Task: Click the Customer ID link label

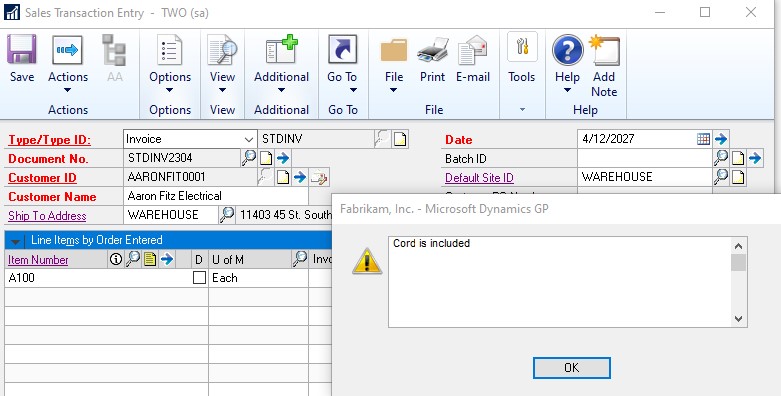Action: pyautogui.click(x=42, y=178)
